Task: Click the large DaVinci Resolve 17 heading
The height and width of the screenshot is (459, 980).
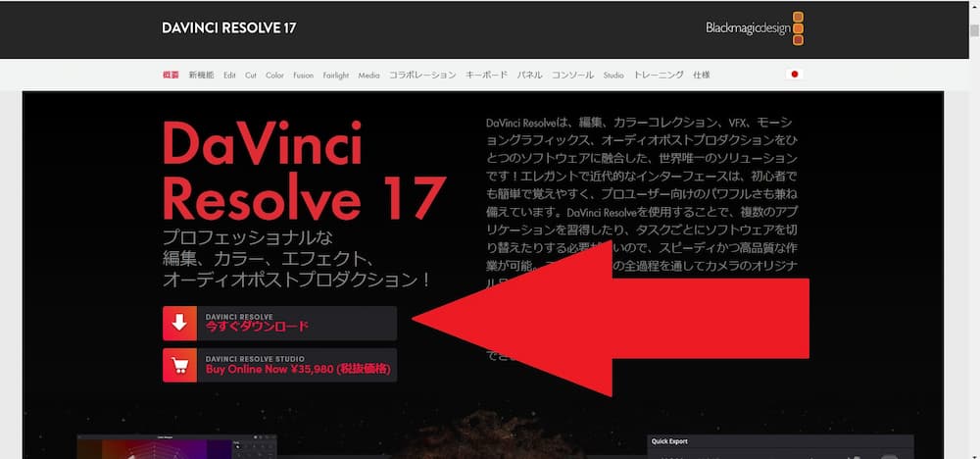Action: click(304, 170)
